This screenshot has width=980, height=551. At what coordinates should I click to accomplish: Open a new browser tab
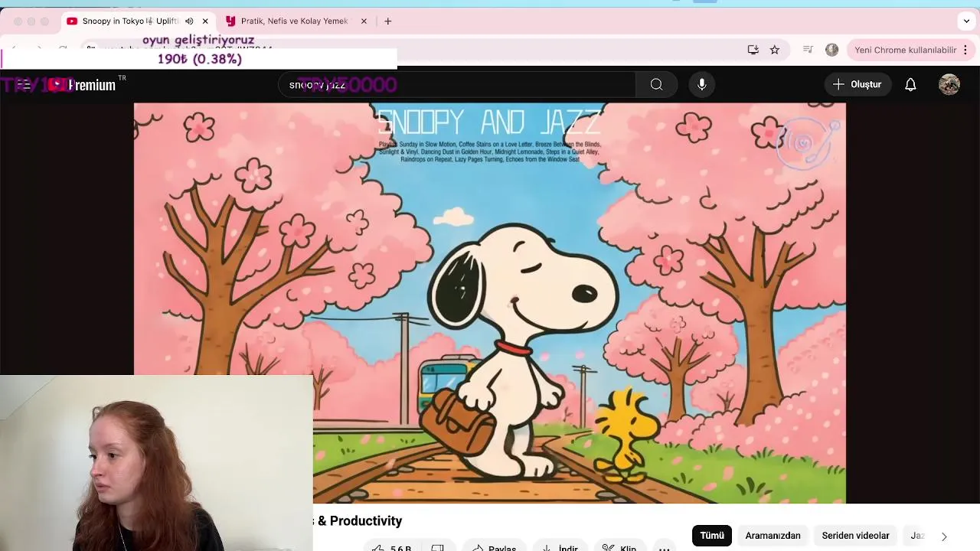388,21
